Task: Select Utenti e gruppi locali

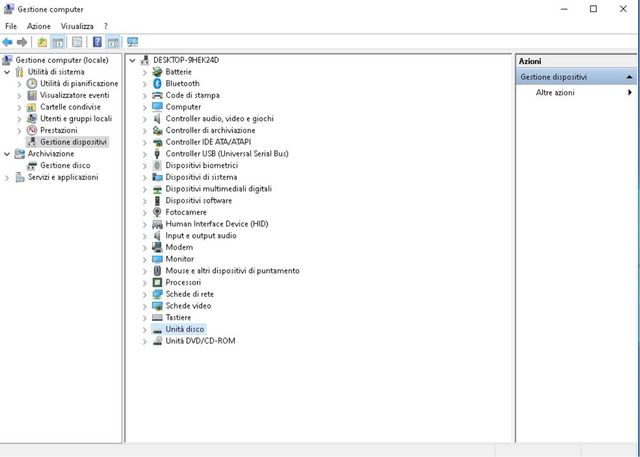Action: pos(76,119)
